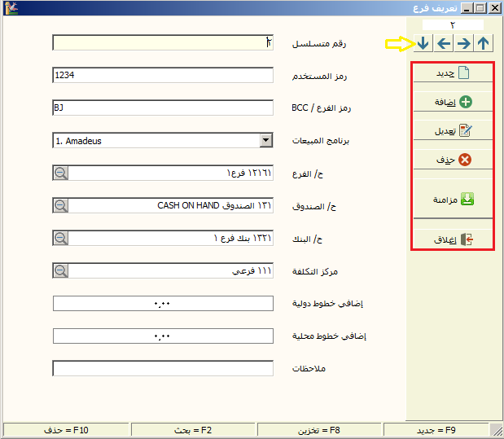Open lookup magnifier for bank account field

click(61, 239)
